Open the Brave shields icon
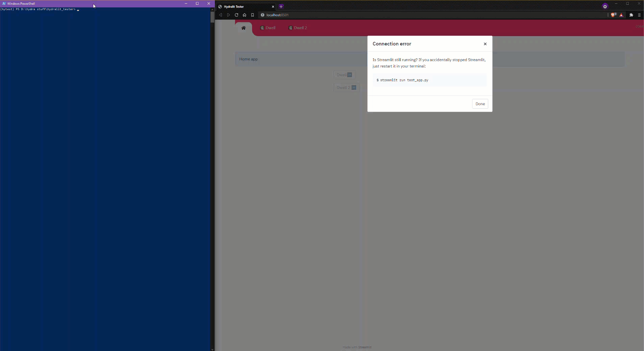 [x=613, y=15]
